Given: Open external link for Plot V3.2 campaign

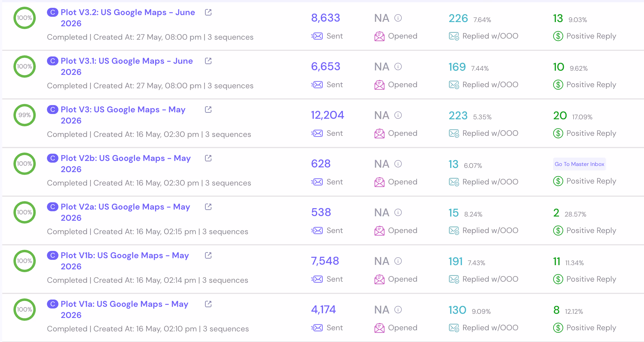Looking at the screenshot, I should pos(208,12).
